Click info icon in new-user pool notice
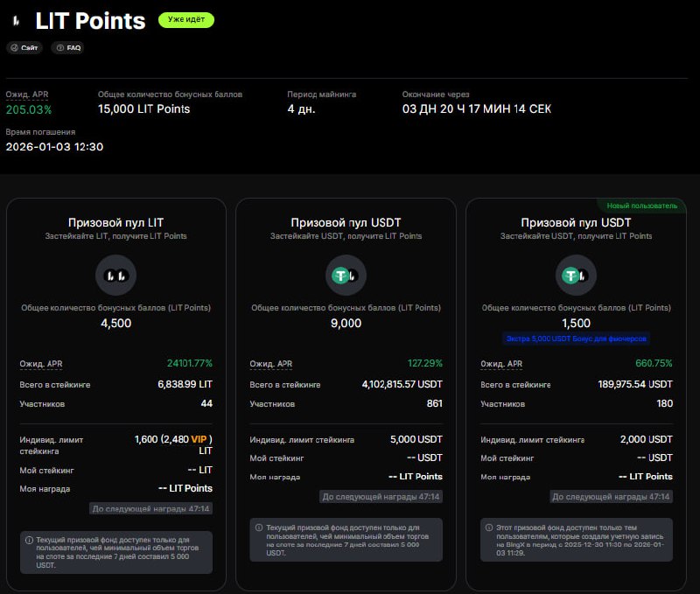Image resolution: width=700 pixels, height=594 pixels. (x=489, y=528)
